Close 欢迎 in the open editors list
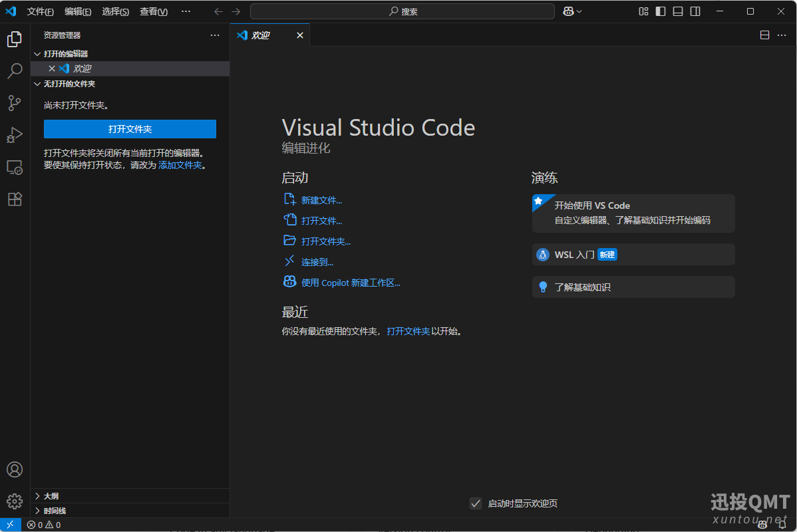 click(x=52, y=68)
